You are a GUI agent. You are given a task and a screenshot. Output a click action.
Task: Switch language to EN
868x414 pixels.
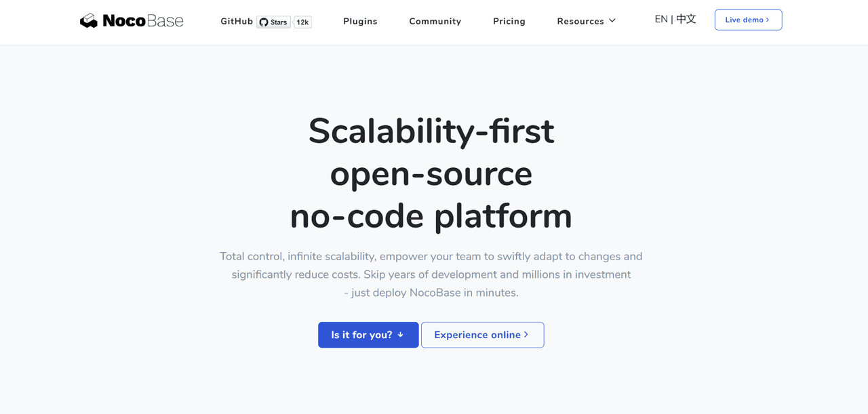click(x=661, y=19)
